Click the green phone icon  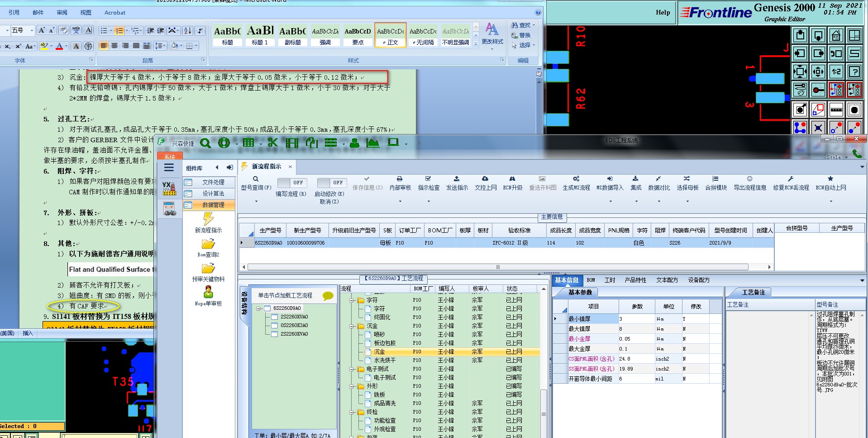tap(857, 154)
